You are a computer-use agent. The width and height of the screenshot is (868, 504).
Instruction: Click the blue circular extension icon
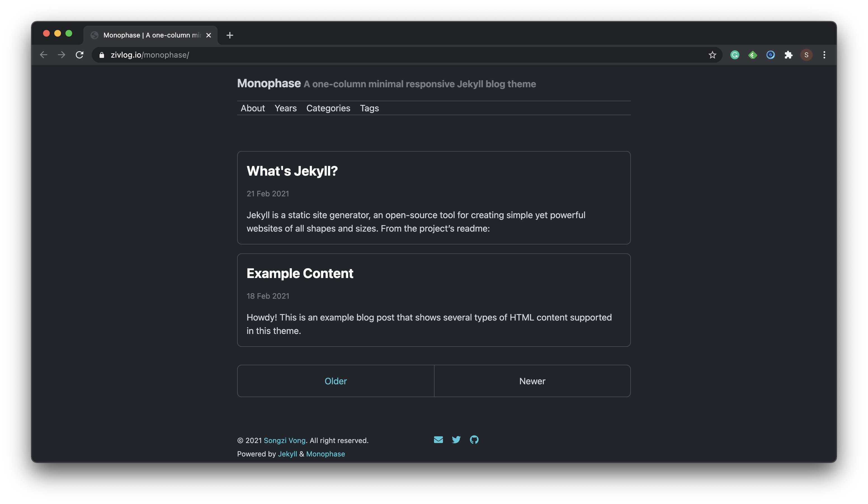click(x=770, y=55)
